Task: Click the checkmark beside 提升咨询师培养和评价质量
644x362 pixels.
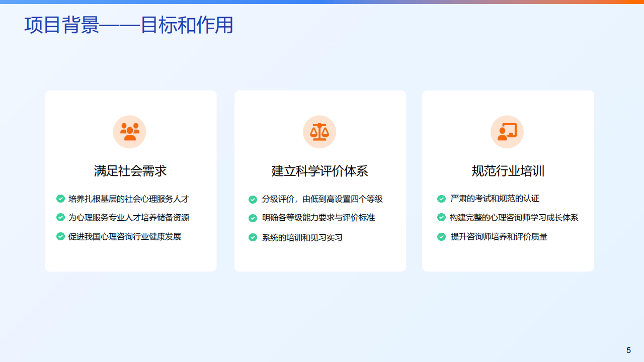Action: 441,237
